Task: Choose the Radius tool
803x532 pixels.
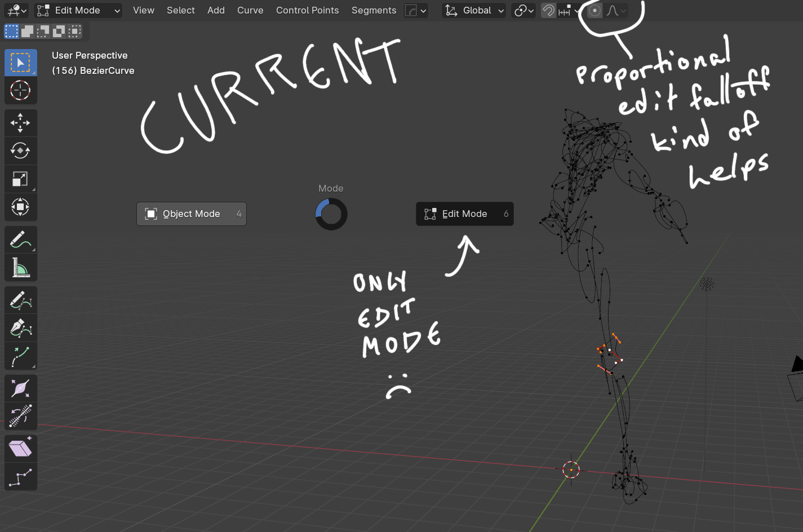Action: [x=21, y=389]
